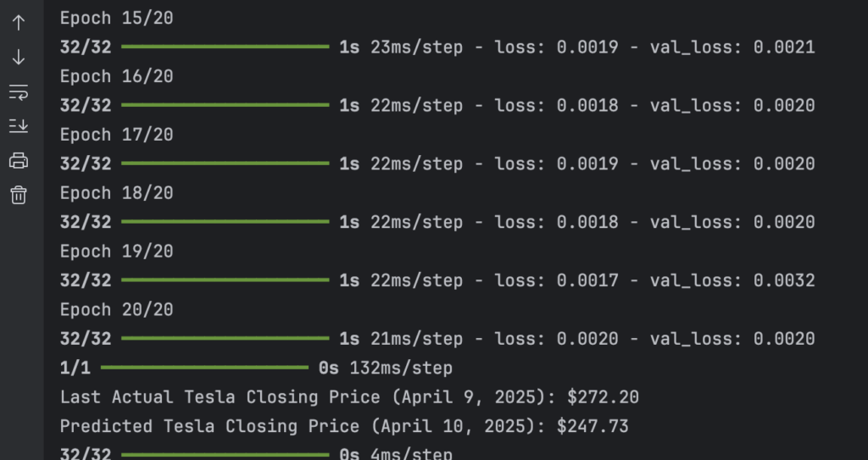Toggle soft-wrap for console output
The image size is (868, 460).
click(19, 91)
